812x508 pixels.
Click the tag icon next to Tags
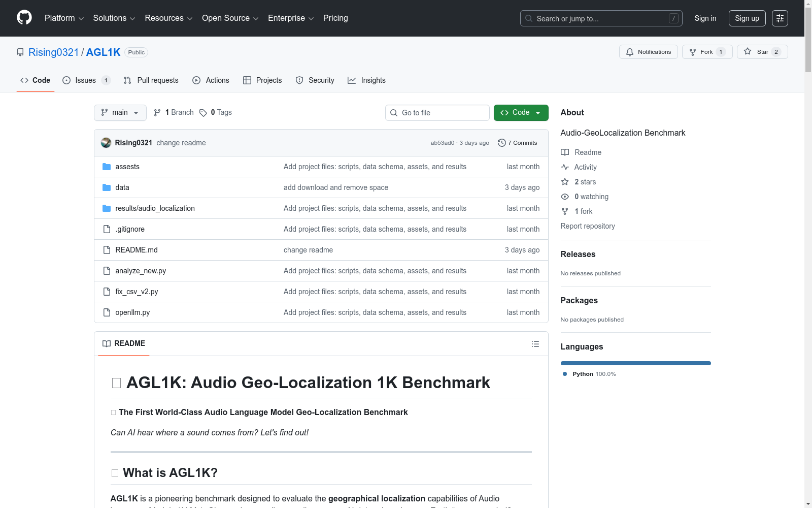coord(203,113)
